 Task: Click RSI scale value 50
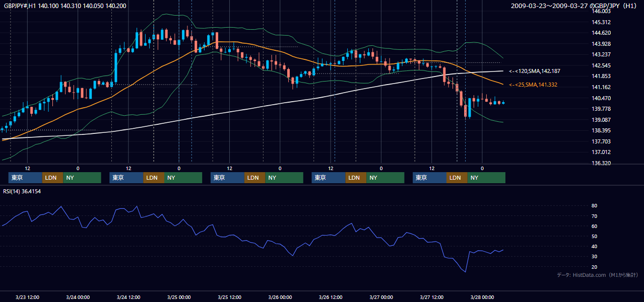click(595, 236)
